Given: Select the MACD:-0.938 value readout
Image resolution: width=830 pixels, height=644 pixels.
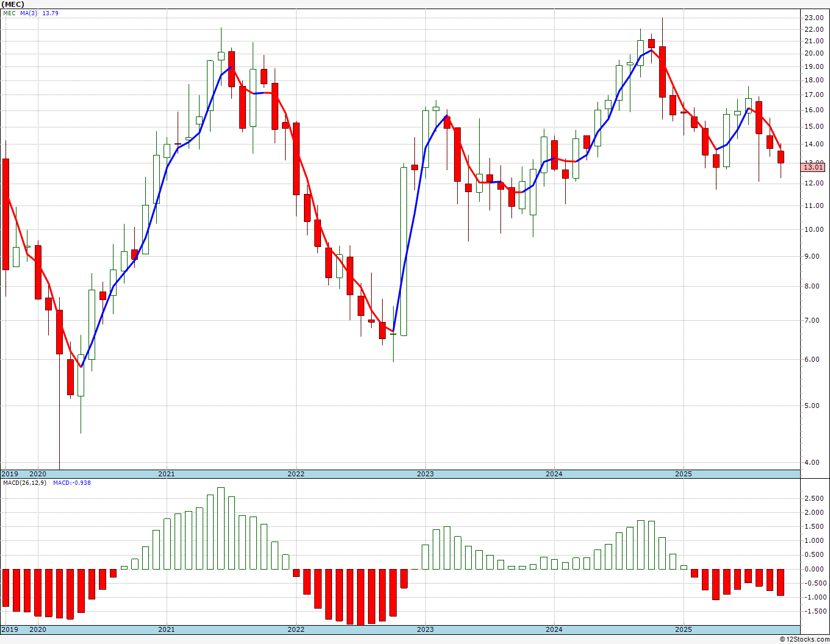Looking at the screenshot, I should pos(72,483).
